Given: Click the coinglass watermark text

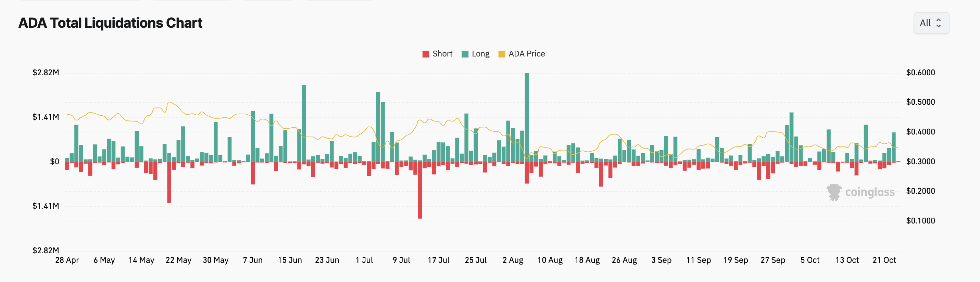Looking at the screenshot, I should [x=870, y=192].
